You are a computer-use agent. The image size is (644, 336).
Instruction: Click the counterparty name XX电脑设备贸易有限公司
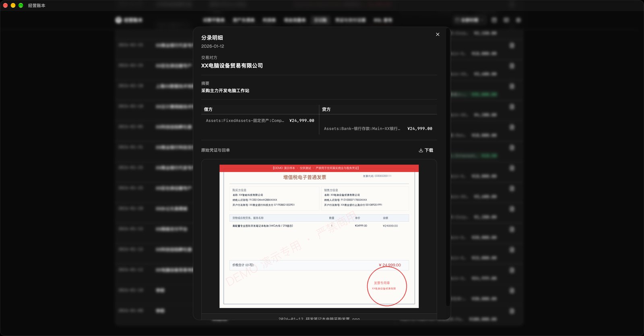(x=232, y=66)
